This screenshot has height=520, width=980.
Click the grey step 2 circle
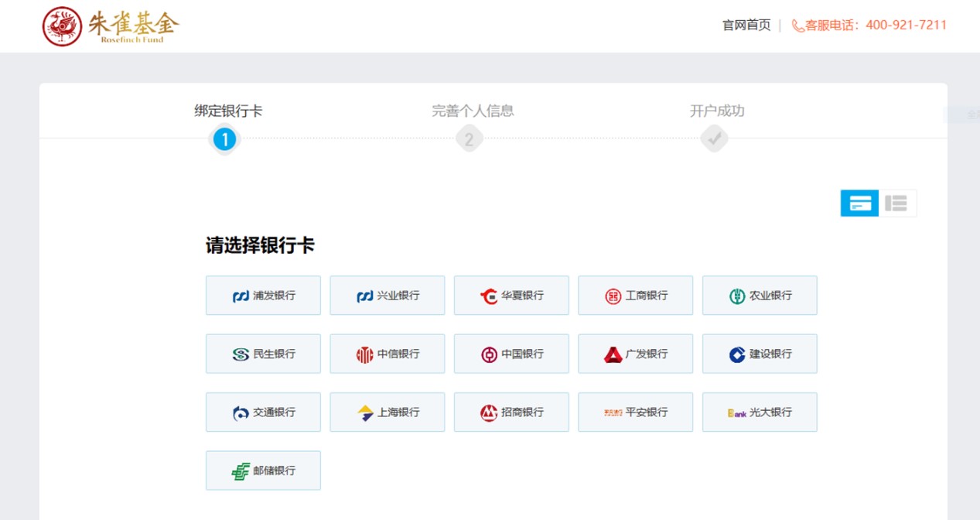coord(469,139)
